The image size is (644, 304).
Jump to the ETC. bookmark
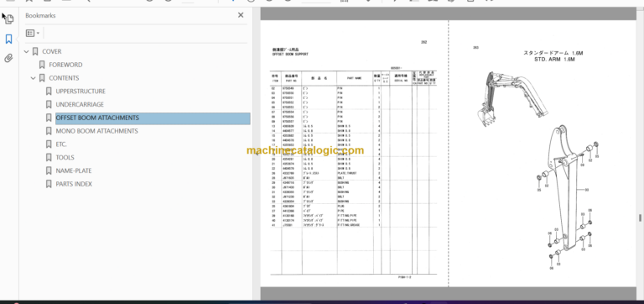(x=61, y=144)
